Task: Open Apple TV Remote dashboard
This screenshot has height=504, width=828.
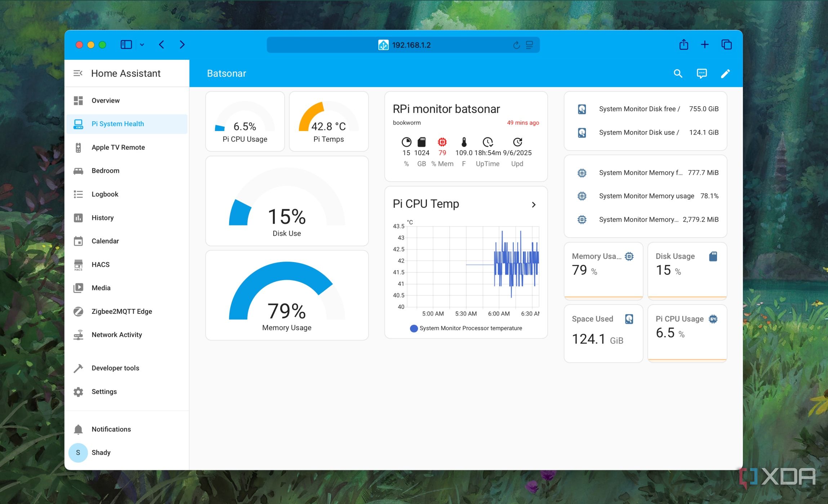Action: (127, 147)
